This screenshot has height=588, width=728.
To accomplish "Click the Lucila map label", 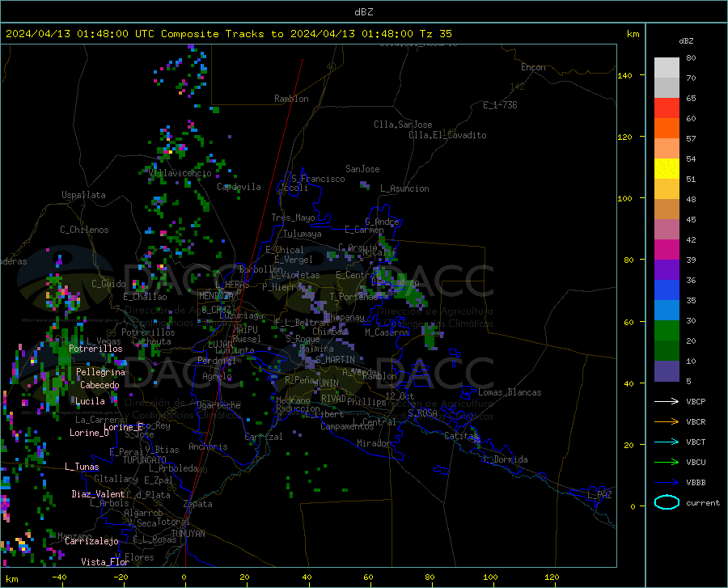I will click(x=90, y=401).
